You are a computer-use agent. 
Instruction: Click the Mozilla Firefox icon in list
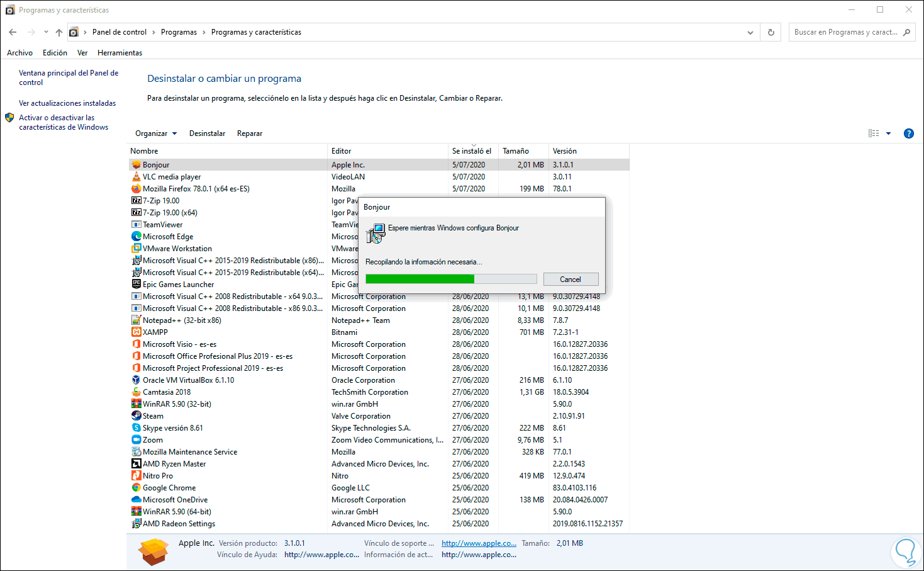point(136,189)
